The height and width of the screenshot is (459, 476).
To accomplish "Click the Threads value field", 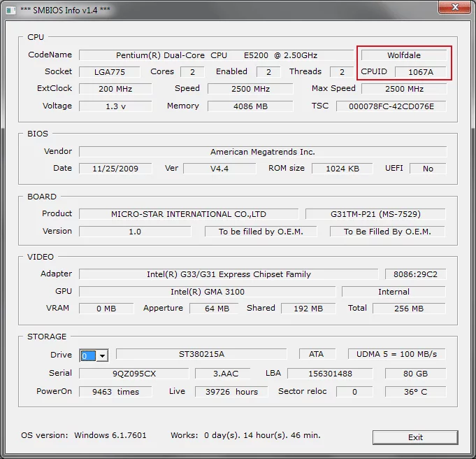I will [342, 72].
